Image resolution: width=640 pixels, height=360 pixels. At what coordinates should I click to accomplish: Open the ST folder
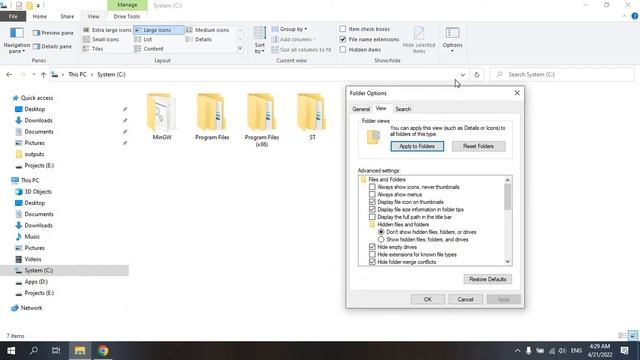click(312, 117)
